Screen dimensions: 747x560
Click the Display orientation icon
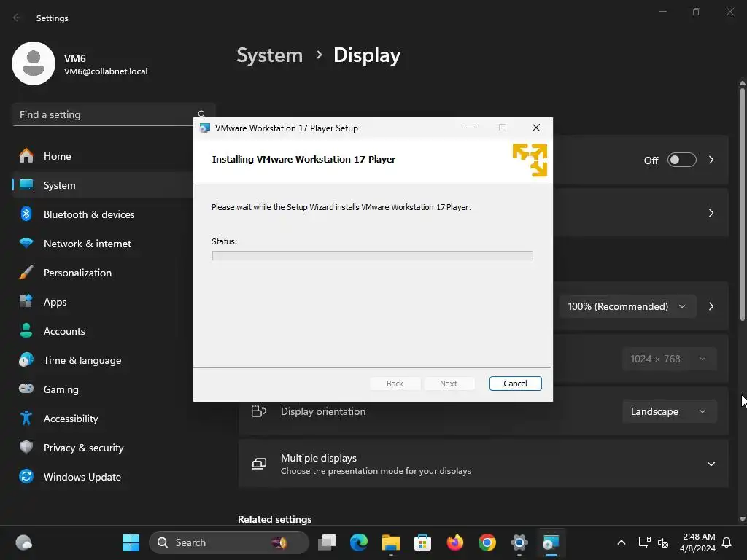259,411
